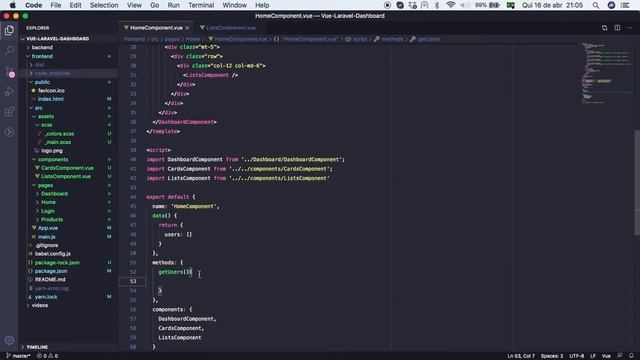Image resolution: width=640 pixels, height=360 pixels.
Task: Click the Open Changes icon in editor toolbar
Action: (x=604, y=28)
